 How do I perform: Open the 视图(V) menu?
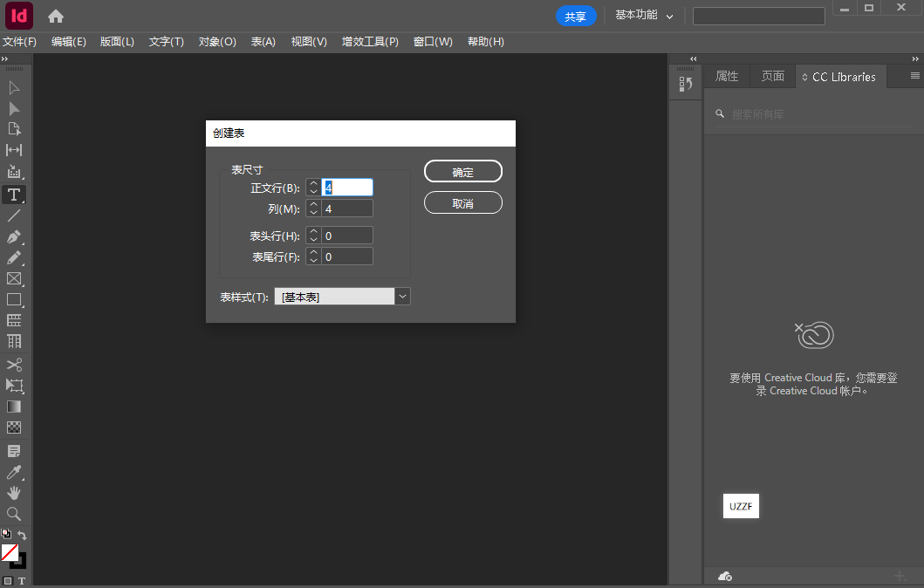click(x=309, y=42)
